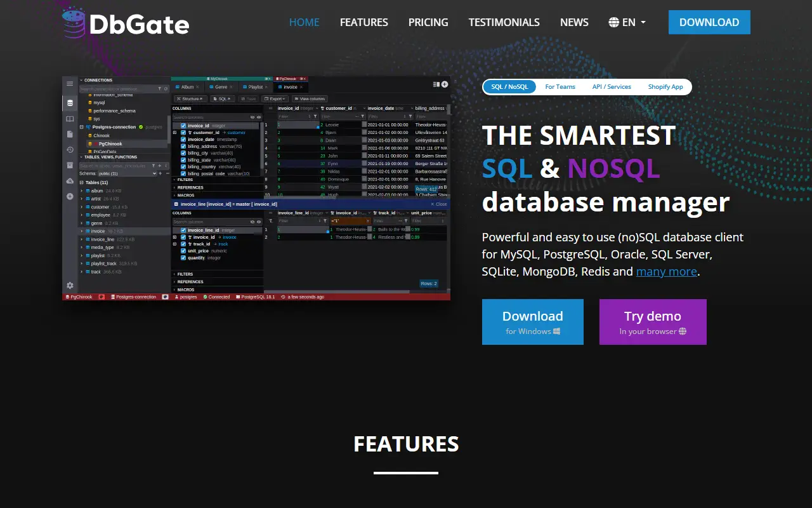Screen dimensions: 812x508
Task: Click the archive icon in the app sidebar
Action: pyautogui.click(x=70, y=165)
